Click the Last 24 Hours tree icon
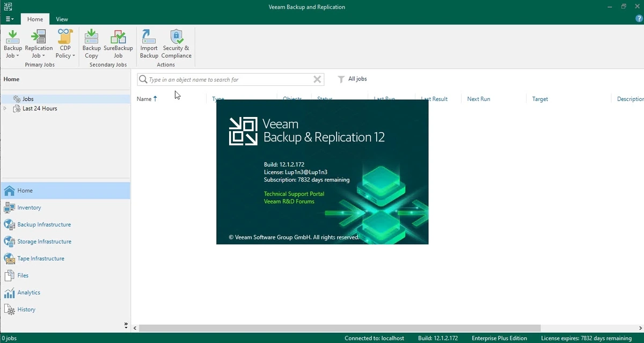 17,108
